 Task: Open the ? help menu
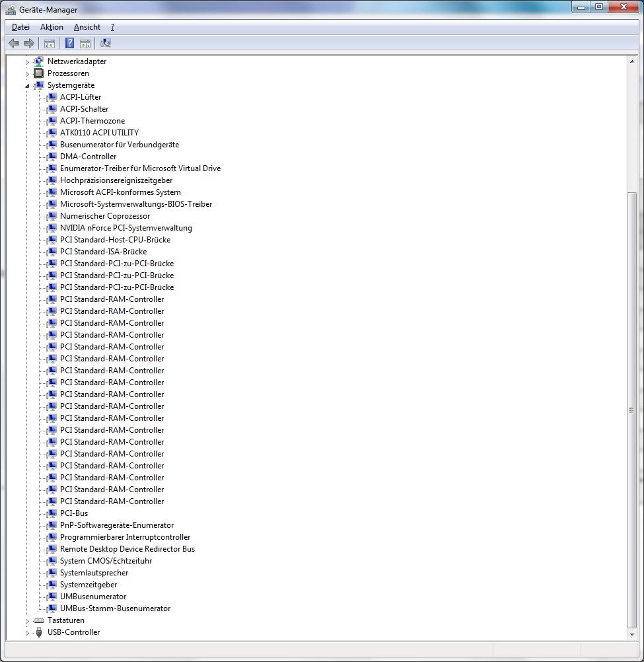pos(112,27)
